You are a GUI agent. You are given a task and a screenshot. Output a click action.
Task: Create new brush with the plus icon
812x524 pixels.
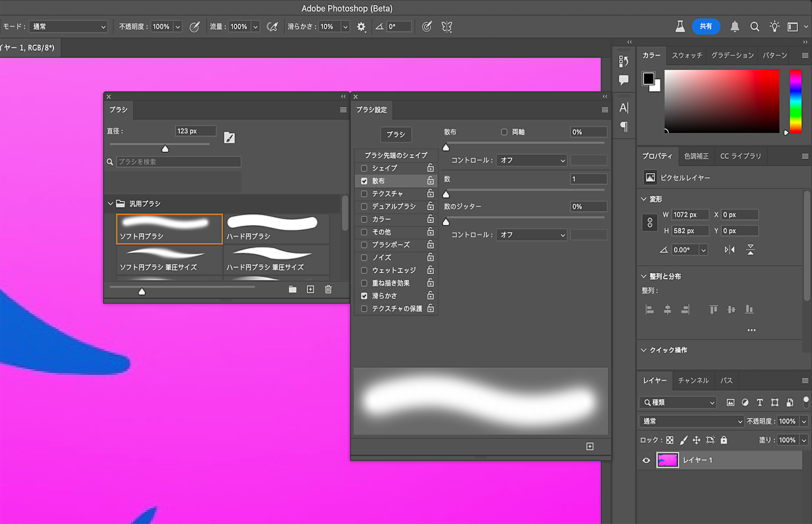pos(311,289)
